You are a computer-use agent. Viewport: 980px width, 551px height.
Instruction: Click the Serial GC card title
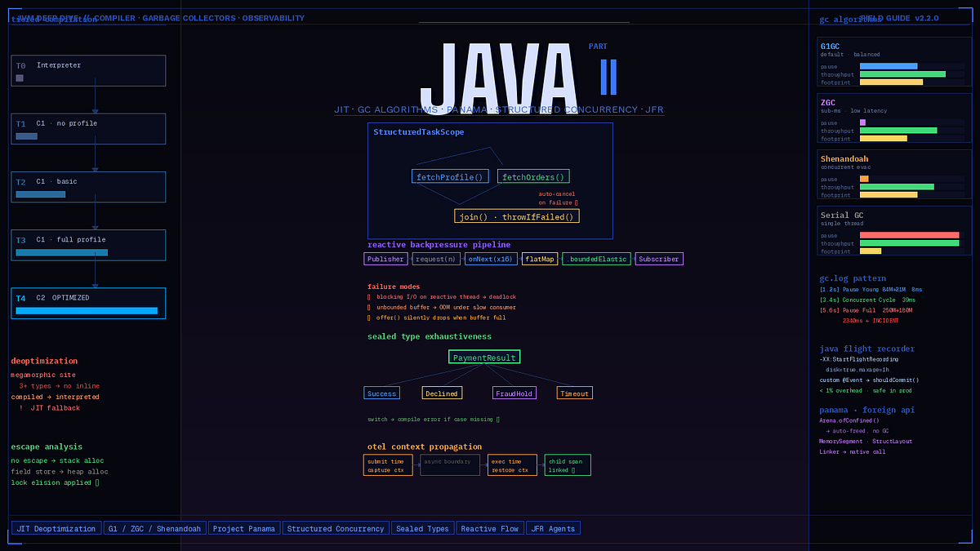click(842, 216)
